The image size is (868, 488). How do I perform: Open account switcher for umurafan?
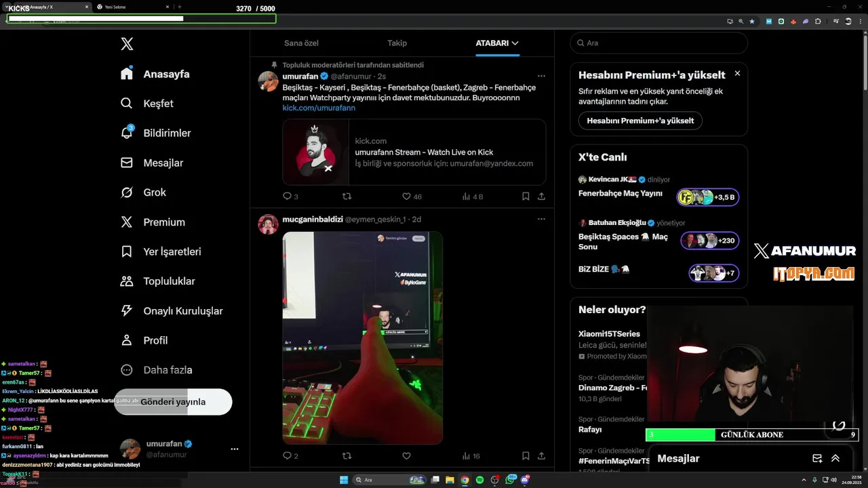179,449
